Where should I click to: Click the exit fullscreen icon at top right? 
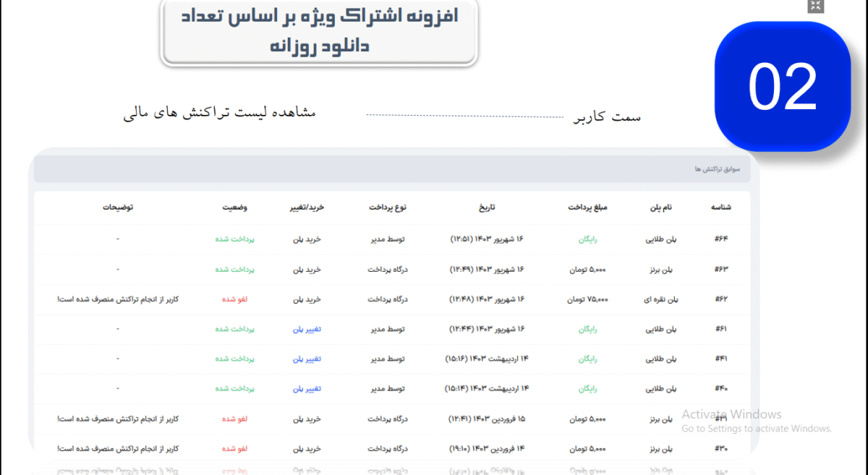pyautogui.click(x=815, y=6)
